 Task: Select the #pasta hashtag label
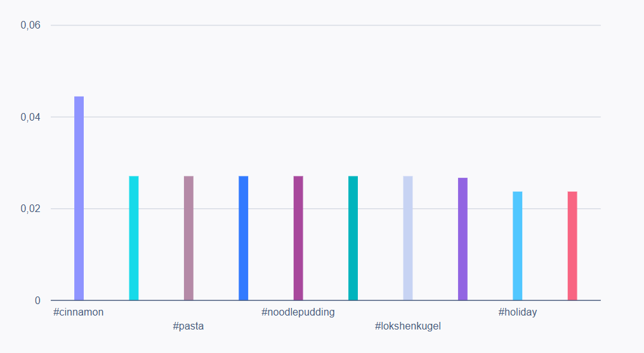click(188, 326)
